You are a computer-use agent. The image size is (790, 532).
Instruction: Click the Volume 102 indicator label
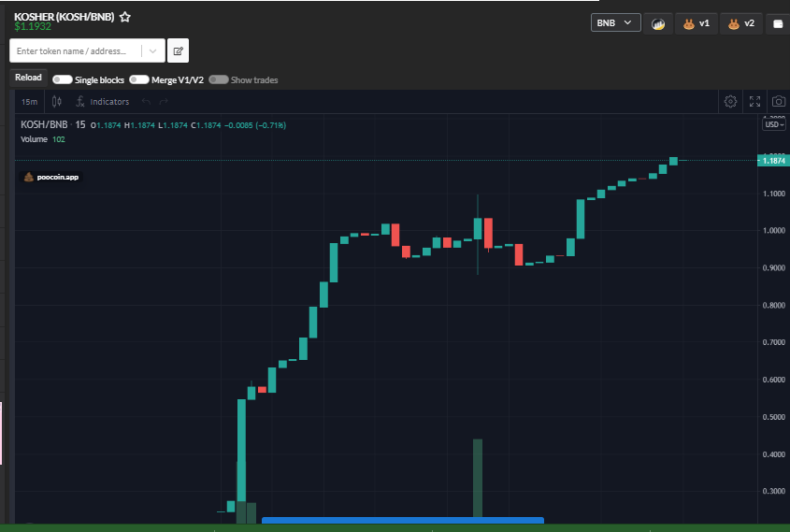pos(43,139)
